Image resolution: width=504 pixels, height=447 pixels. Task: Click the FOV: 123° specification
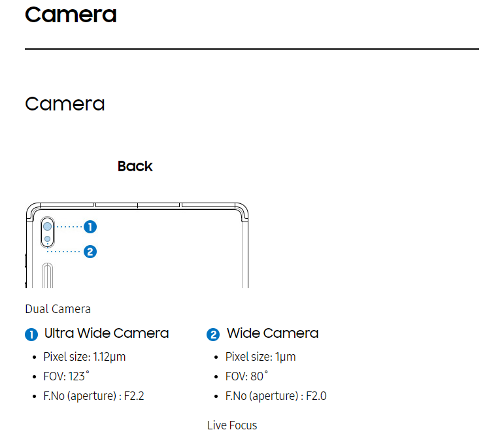(x=66, y=376)
